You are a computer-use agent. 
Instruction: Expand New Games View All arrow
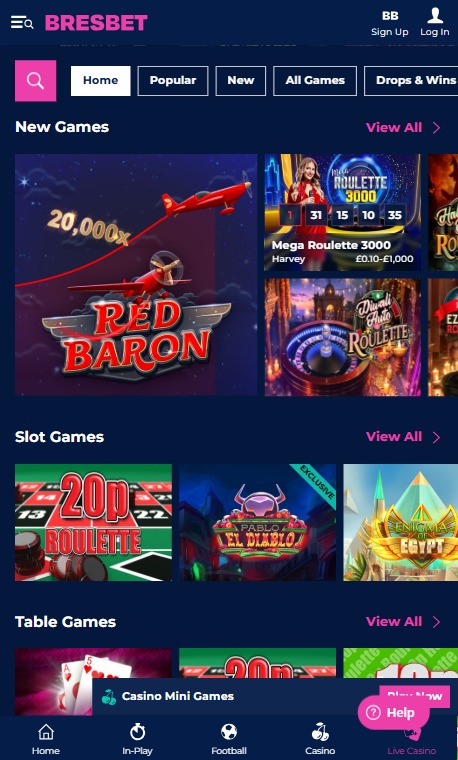[x=436, y=127]
